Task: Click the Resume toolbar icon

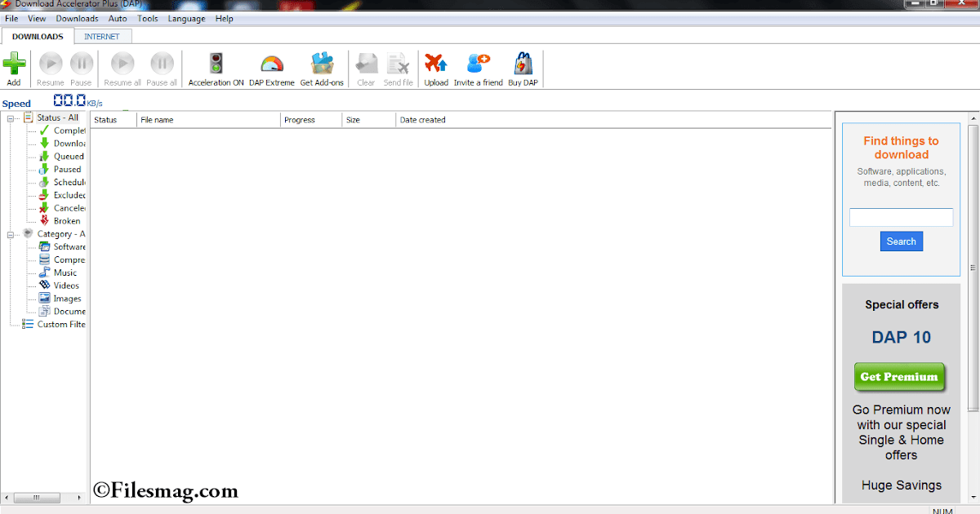Action: point(50,63)
